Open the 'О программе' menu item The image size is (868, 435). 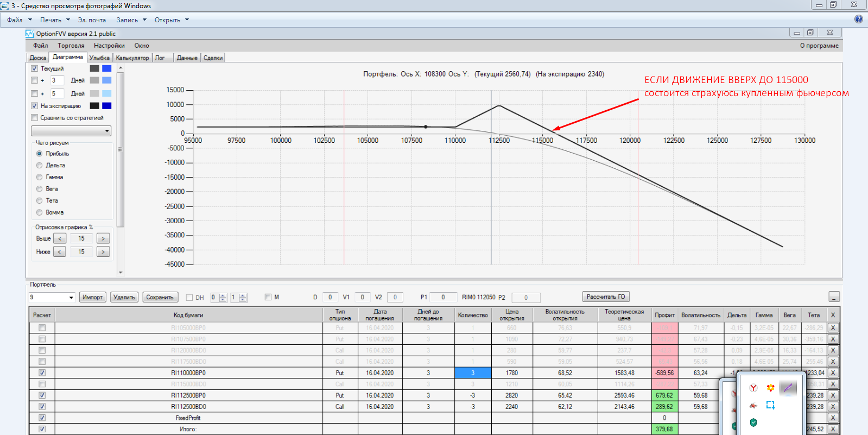[819, 46]
